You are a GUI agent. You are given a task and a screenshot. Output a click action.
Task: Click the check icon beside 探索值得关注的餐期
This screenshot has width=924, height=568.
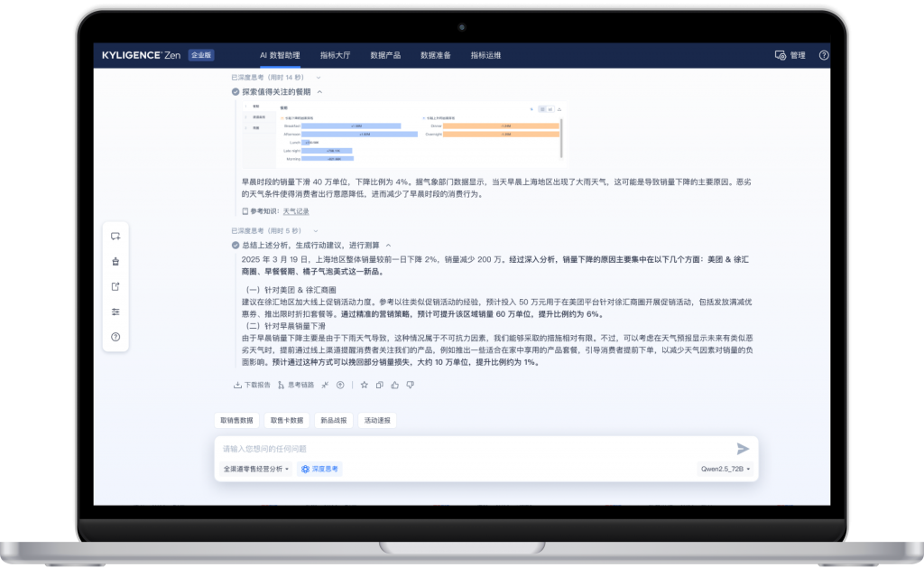click(236, 92)
